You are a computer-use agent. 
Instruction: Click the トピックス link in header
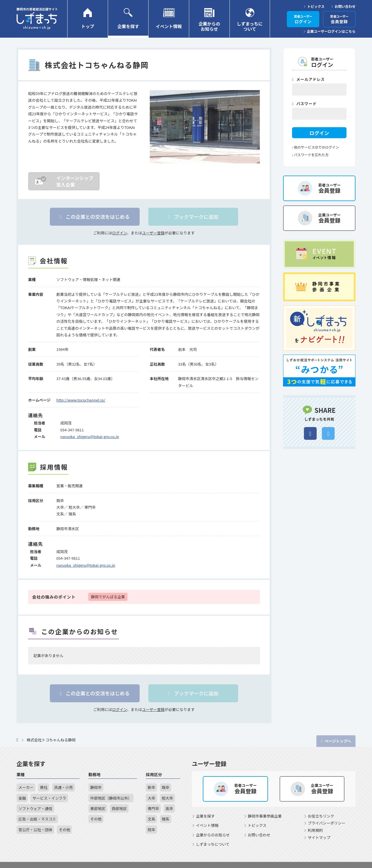(314, 6)
